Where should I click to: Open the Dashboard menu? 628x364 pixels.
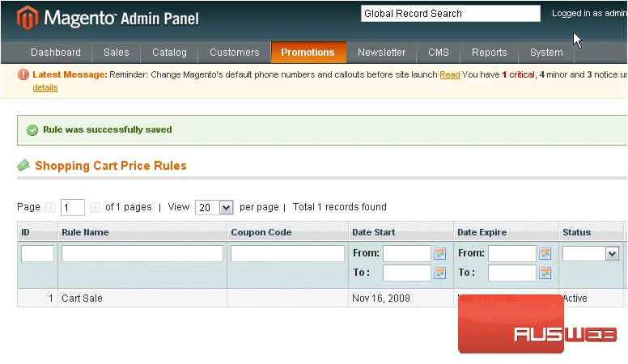[56, 53]
